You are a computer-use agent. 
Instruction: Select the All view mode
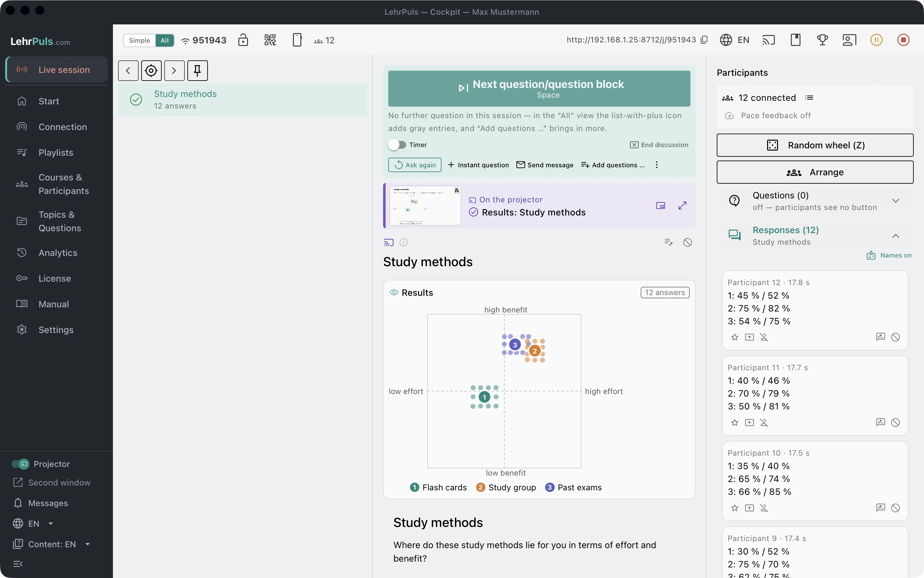tap(165, 40)
